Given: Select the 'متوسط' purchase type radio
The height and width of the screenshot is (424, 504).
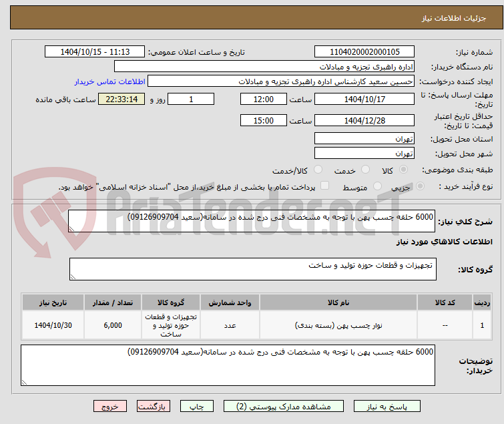Looking at the screenshot, I should (377, 186).
